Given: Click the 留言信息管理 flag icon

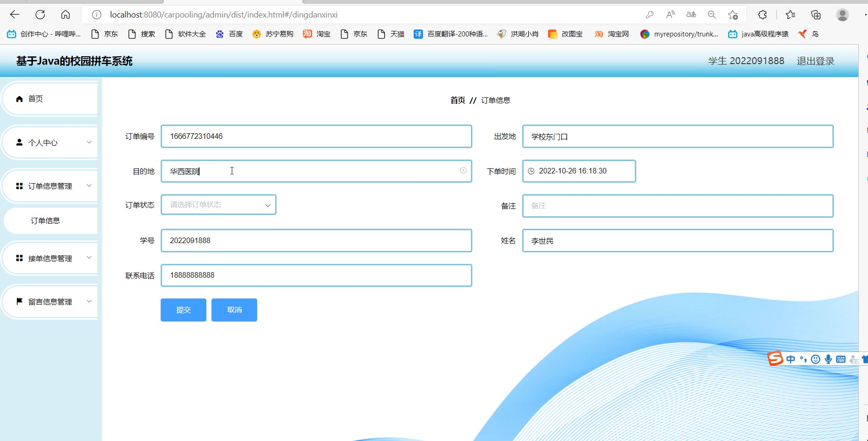Looking at the screenshot, I should (x=19, y=301).
